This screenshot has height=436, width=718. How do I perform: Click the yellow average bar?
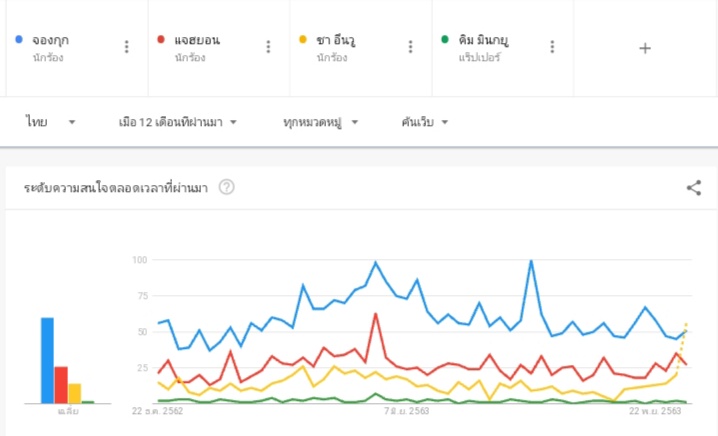click(75, 393)
